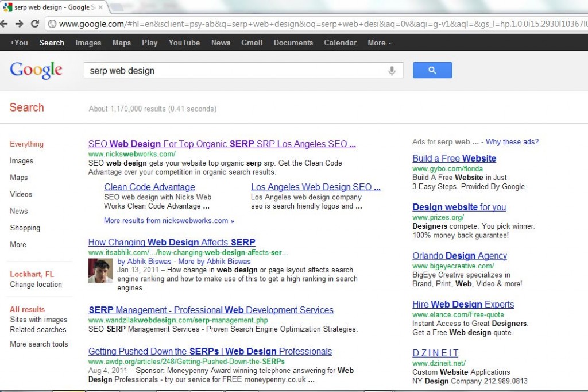Click Lockhart, FL location text
The width and height of the screenshot is (588, 392).
(x=32, y=274)
